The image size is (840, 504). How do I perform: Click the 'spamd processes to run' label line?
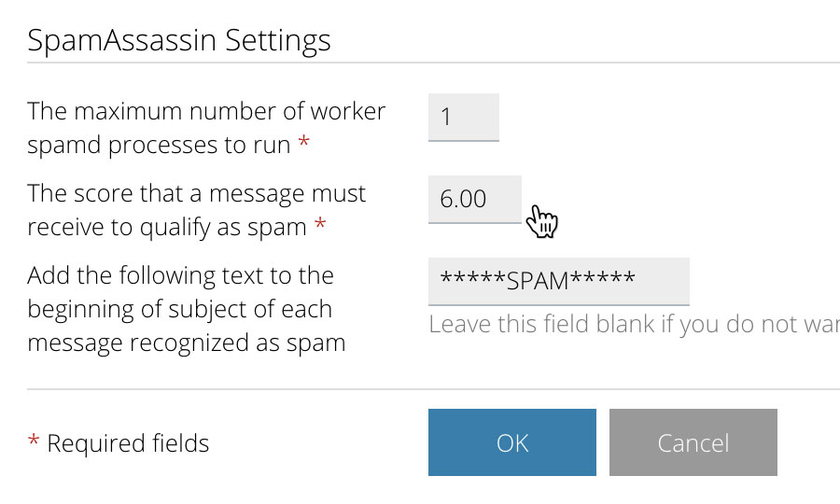click(159, 146)
